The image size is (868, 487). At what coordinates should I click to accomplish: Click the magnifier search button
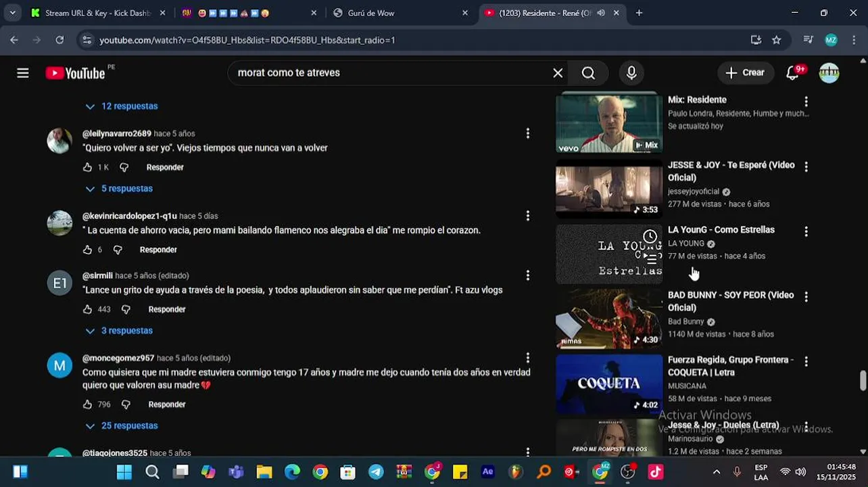click(x=588, y=73)
